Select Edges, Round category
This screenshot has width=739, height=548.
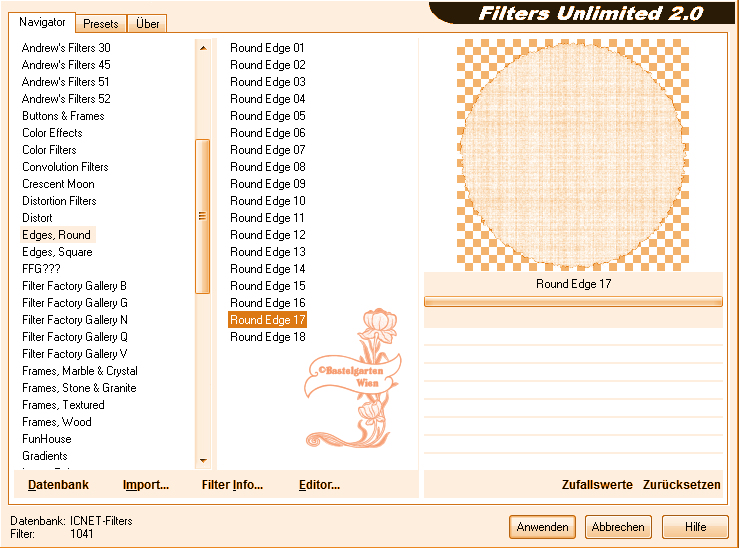pyautogui.click(x=57, y=235)
